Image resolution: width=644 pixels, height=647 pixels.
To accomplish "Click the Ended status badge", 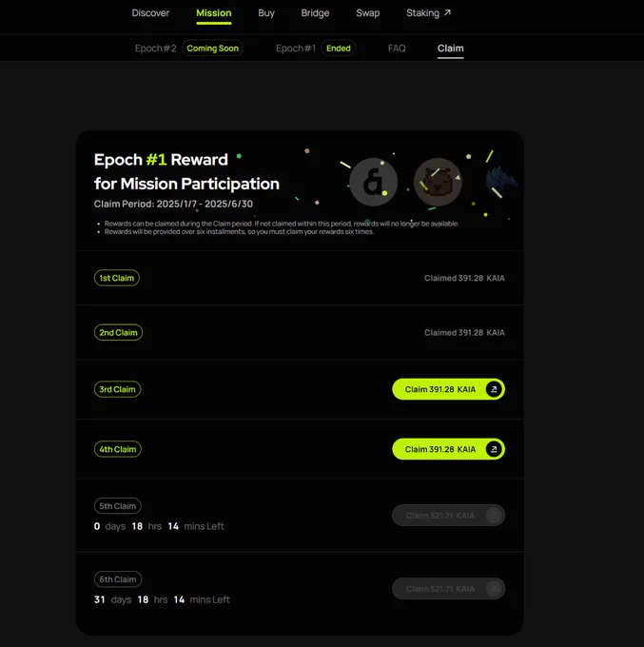I will 339,49.
